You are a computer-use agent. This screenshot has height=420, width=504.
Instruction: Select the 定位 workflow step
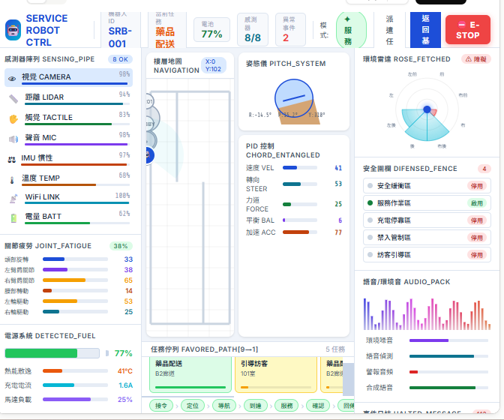click(193, 406)
